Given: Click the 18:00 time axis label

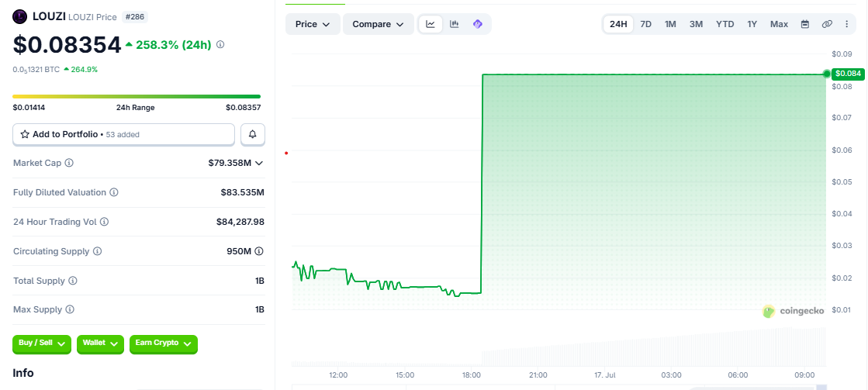Looking at the screenshot, I should tap(471, 375).
